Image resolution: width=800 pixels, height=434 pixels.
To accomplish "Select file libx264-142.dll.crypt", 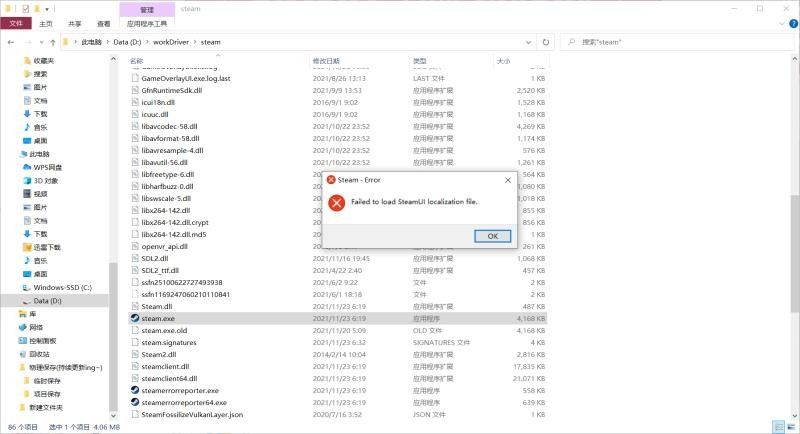I will (x=175, y=222).
